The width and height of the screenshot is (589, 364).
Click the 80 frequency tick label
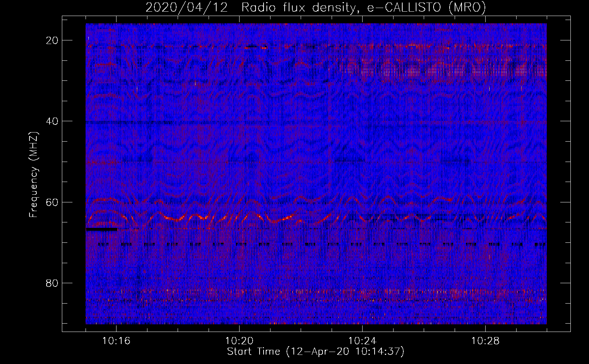click(52, 283)
